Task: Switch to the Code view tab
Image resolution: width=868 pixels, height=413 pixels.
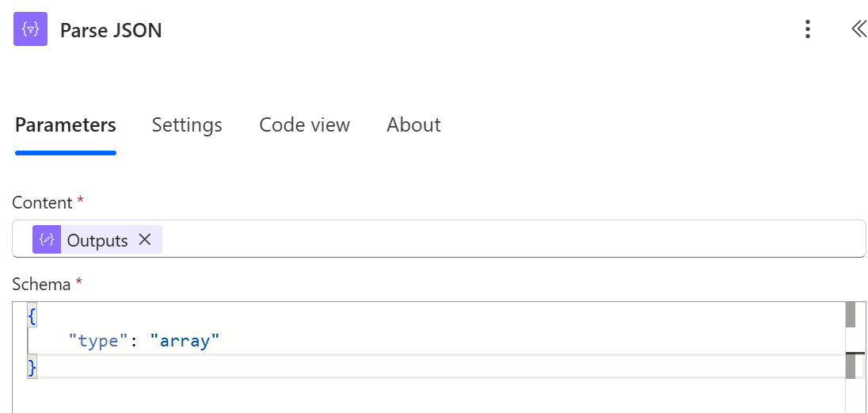Action: point(305,125)
